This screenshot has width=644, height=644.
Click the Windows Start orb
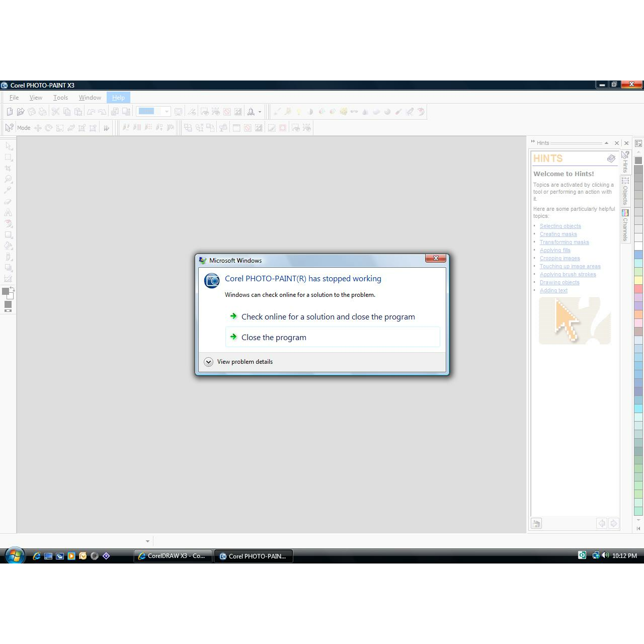click(15, 555)
